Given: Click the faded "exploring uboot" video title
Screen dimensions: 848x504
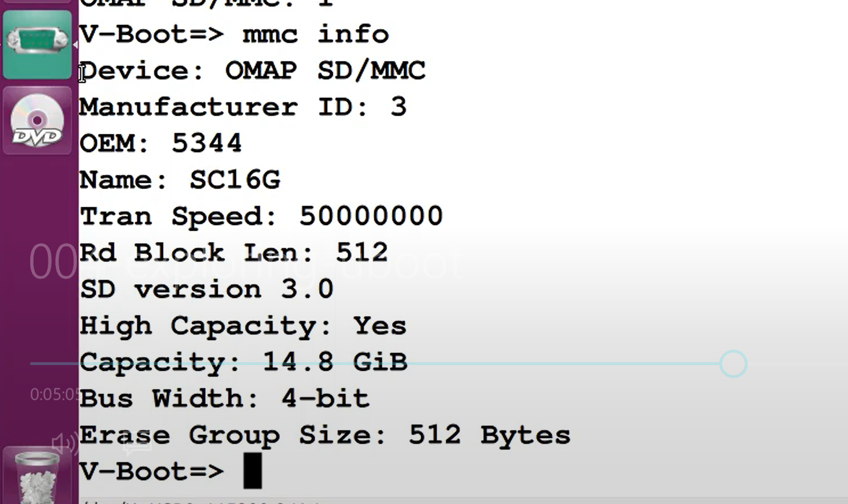Looking at the screenshot, I should [245, 262].
